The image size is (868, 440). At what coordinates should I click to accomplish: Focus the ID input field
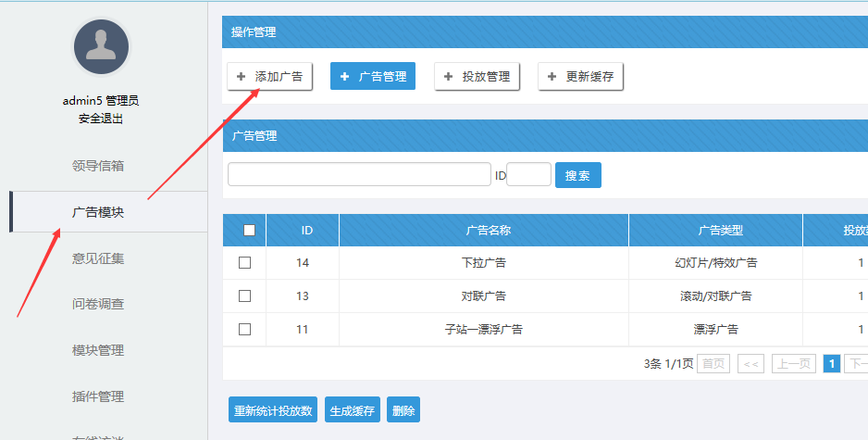click(x=528, y=175)
